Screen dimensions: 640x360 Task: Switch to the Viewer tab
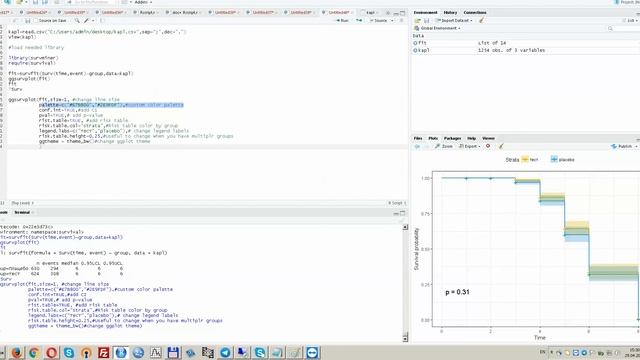pyautogui.click(x=488, y=138)
